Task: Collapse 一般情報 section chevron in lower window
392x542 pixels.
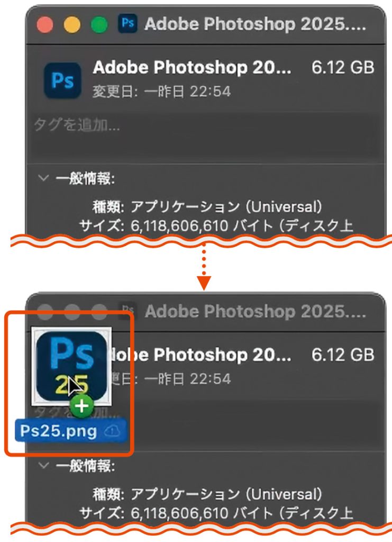Action: click(x=43, y=465)
